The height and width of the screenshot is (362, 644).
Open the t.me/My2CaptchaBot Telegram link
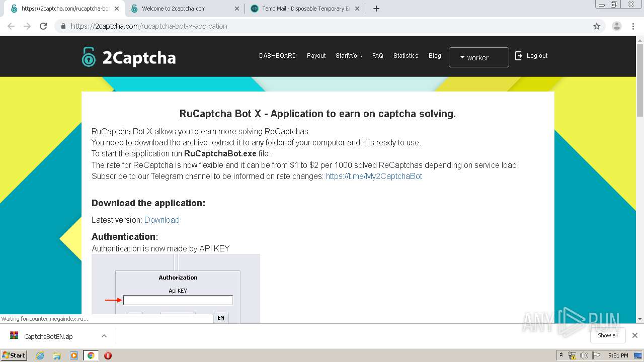(374, 176)
